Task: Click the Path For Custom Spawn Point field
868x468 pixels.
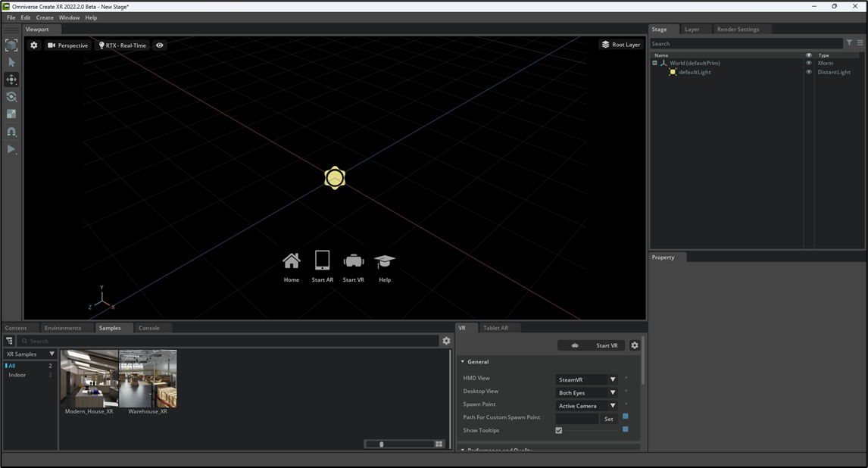Action: [577, 419]
